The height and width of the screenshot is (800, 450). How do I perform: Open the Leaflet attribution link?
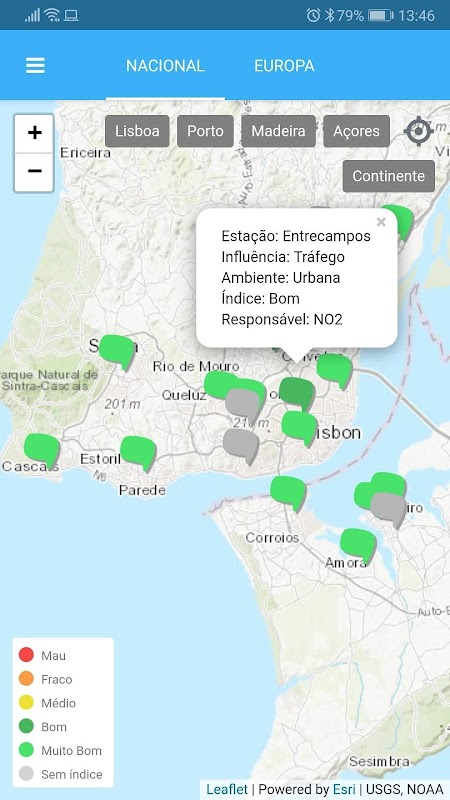click(227, 789)
